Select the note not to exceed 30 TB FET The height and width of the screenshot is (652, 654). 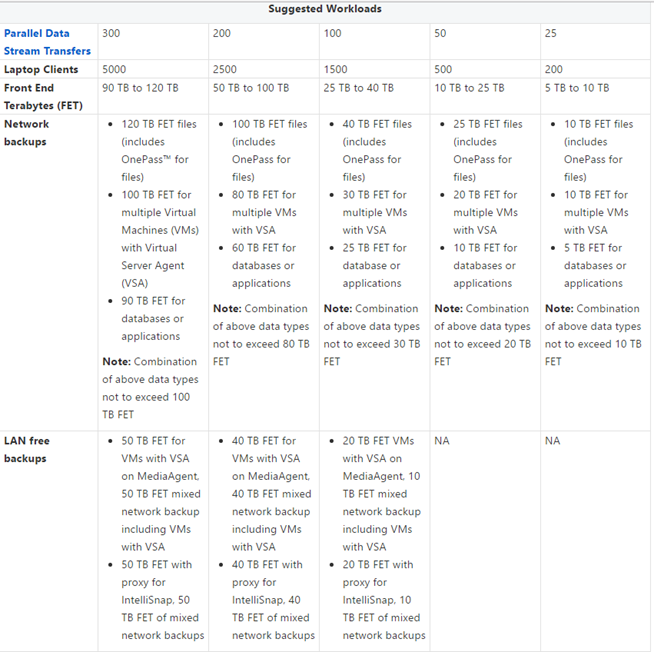tap(372, 335)
